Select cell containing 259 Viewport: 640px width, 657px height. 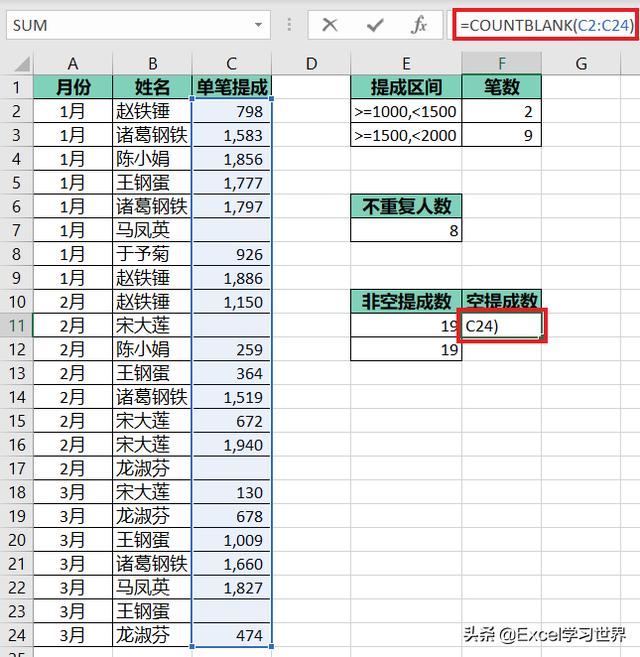[232, 349]
